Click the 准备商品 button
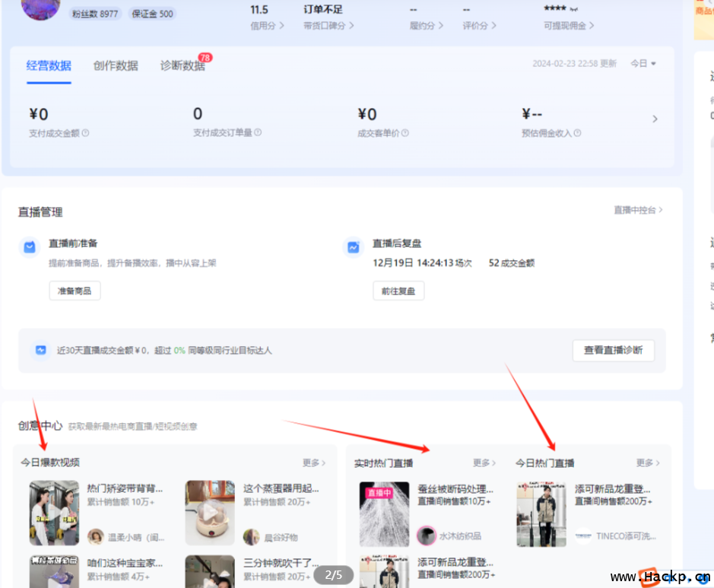This screenshot has width=714, height=588. pos(75,291)
